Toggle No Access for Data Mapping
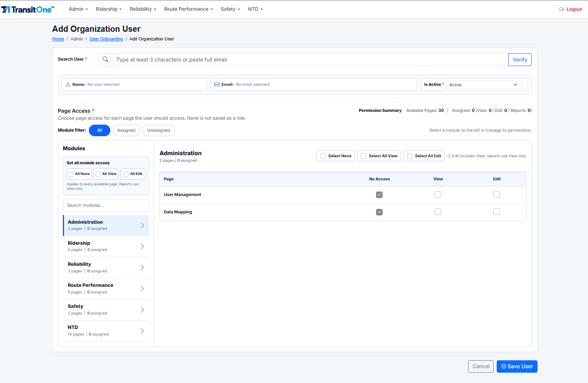The width and height of the screenshot is (588, 383). [x=379, y=212]
